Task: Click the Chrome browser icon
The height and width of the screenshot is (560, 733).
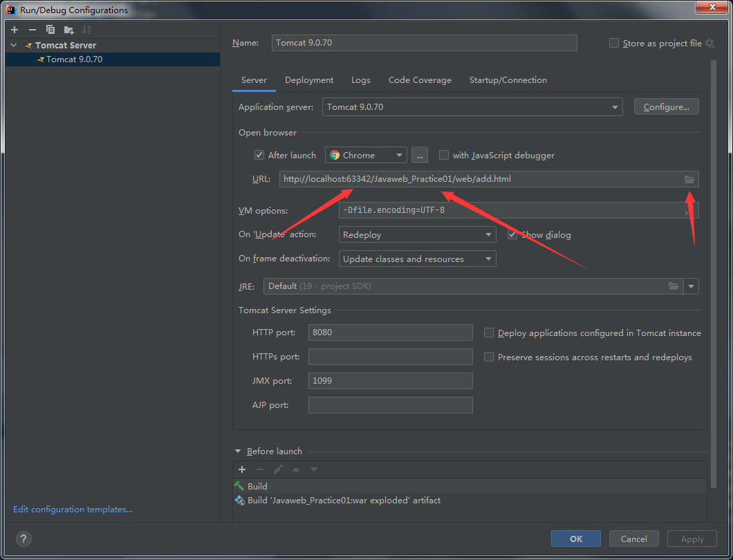Action: click(x=335, y=155)
